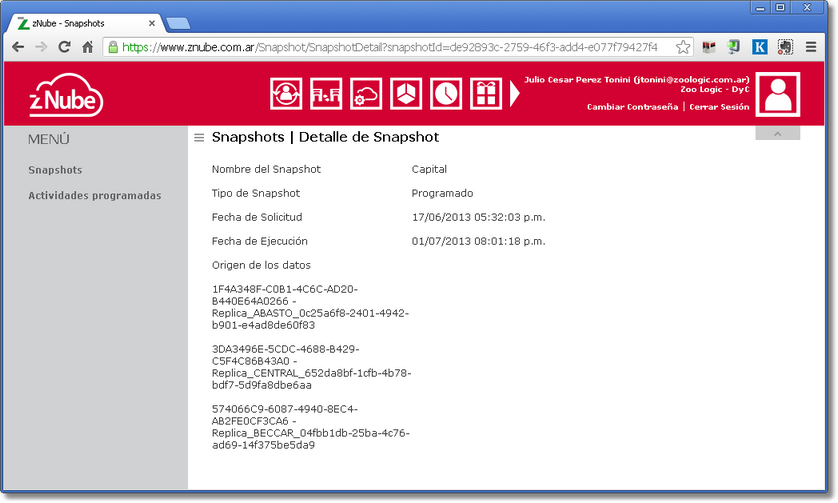This screenshot has width=838, height=503.
Task: Click the gift box icon
Action: coord(486,93)
